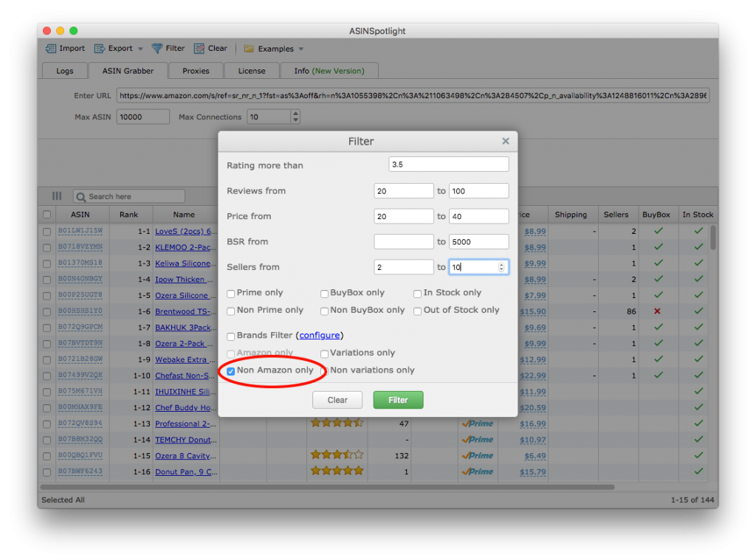
Task: Click the Export toolbar icon
Action: 100,49
